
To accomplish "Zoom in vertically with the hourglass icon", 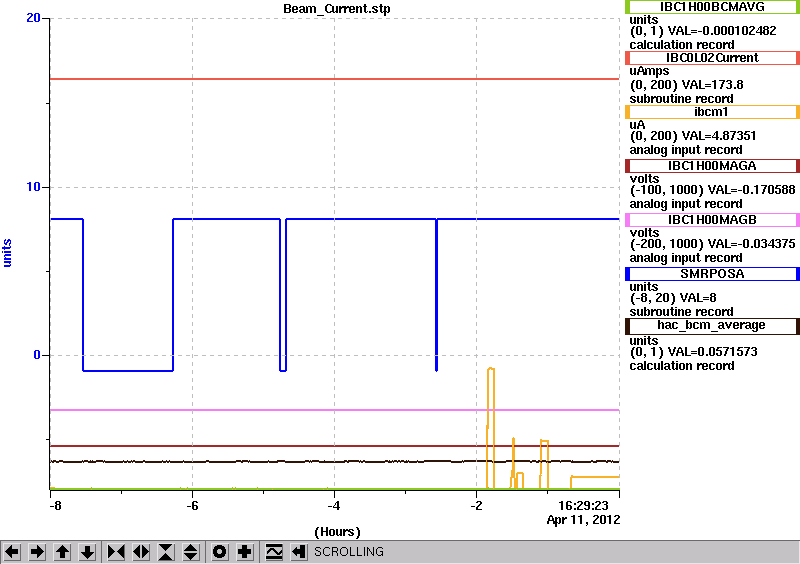I will pyautogui.click(x=166, y=552).
